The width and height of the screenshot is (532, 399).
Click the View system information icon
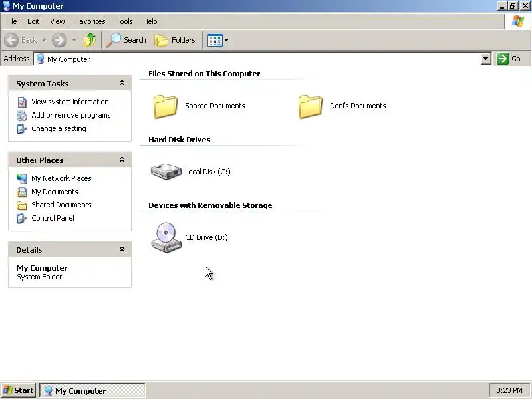(x=22, y=102)
